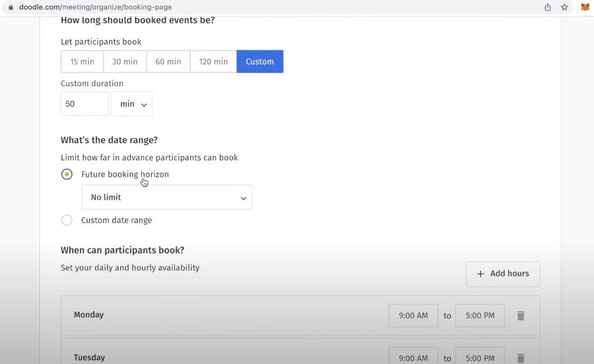Choose the Custom date range option
Image resolution: width=594 pixels, height=364 pixels.
coord(67,220)
